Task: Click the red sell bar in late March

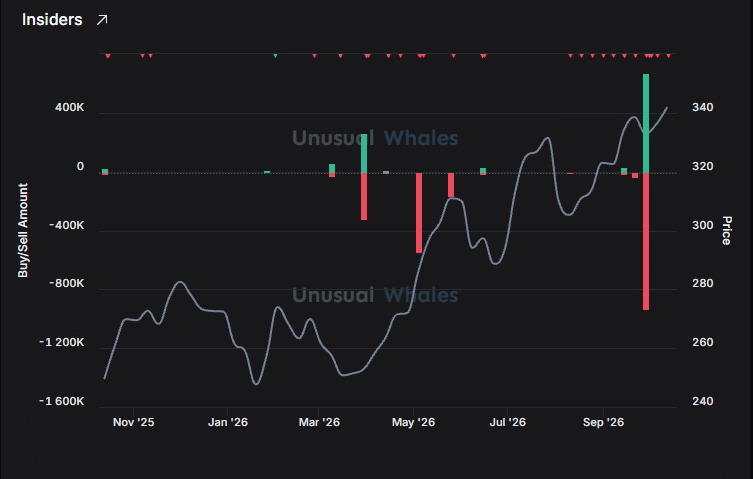Action: [364, 197]
